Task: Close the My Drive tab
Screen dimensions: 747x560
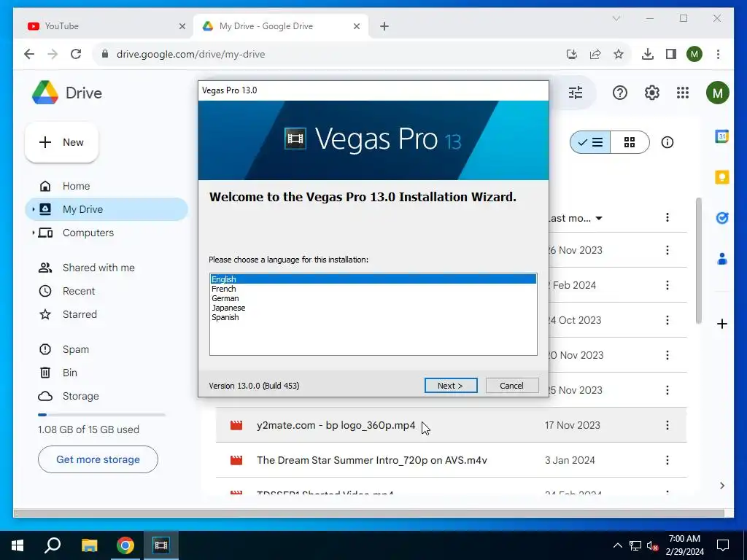Action: point(356,26)
